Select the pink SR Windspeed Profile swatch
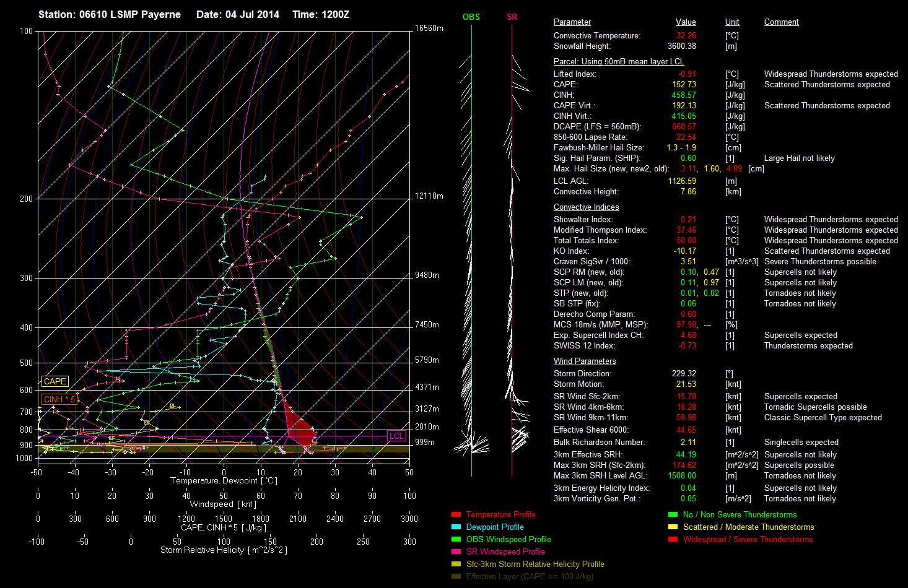The width and height of the screenshot is (908, 588). coord(456,551)
